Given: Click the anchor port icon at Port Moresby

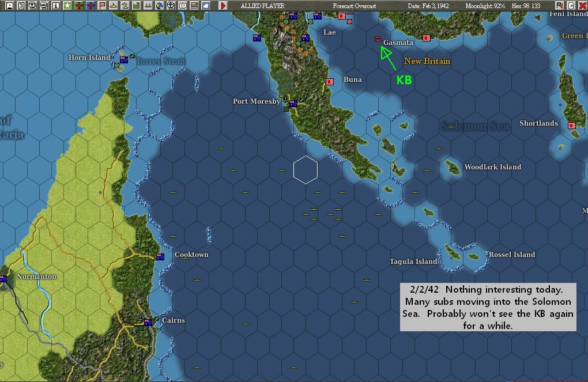Looking at the screenshot, I should tap(285, 100).
